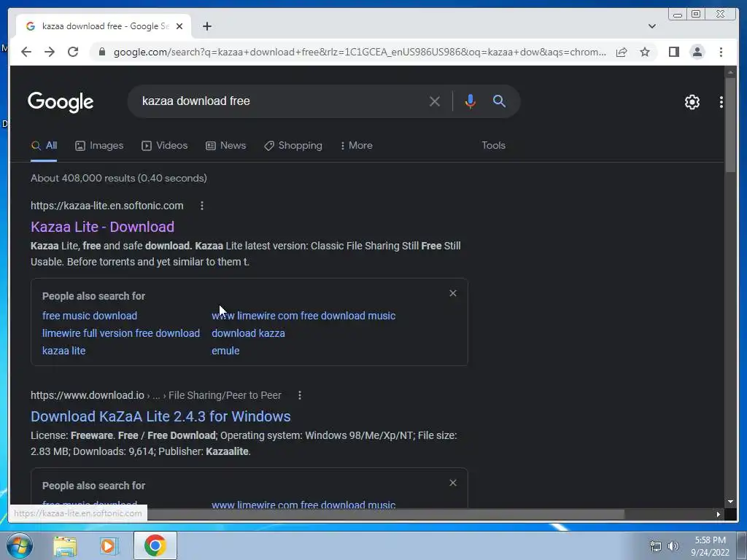Open Chrome side panel
Image resolution: width=747 pixels, height=560 pixels.
click(673, 52)
